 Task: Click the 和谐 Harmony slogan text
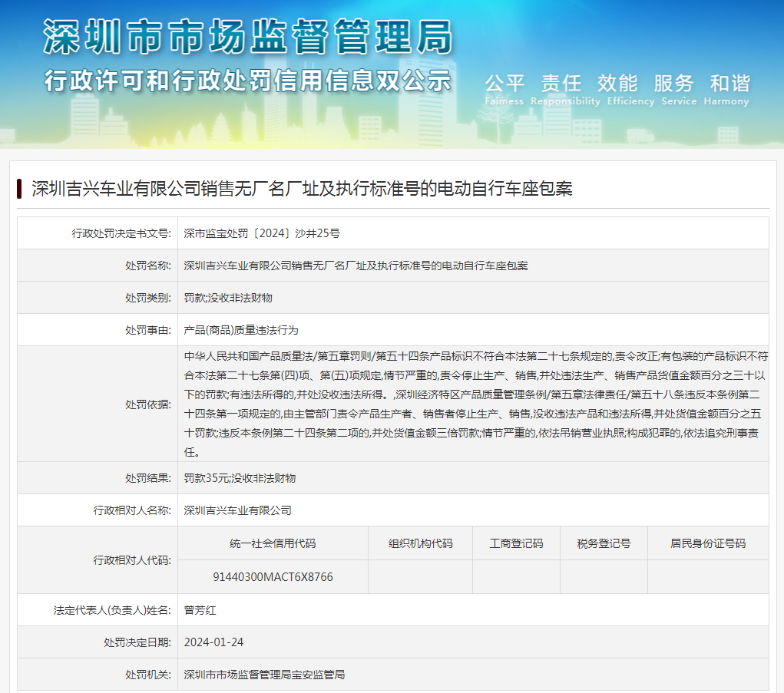click(x=729, y=89)
